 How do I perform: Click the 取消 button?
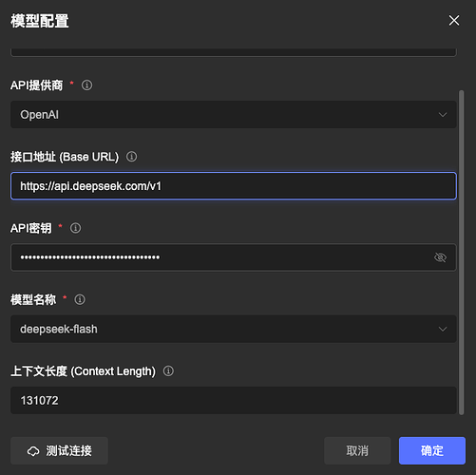tap(357, 450)
